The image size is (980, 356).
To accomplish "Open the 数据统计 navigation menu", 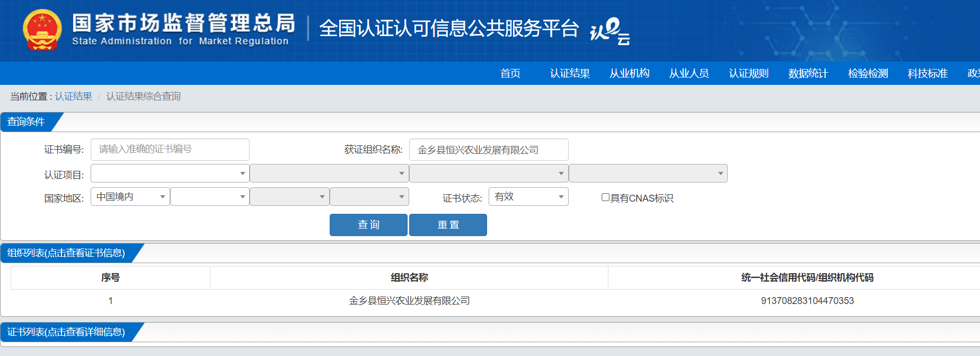I will (x=808, y=73).
